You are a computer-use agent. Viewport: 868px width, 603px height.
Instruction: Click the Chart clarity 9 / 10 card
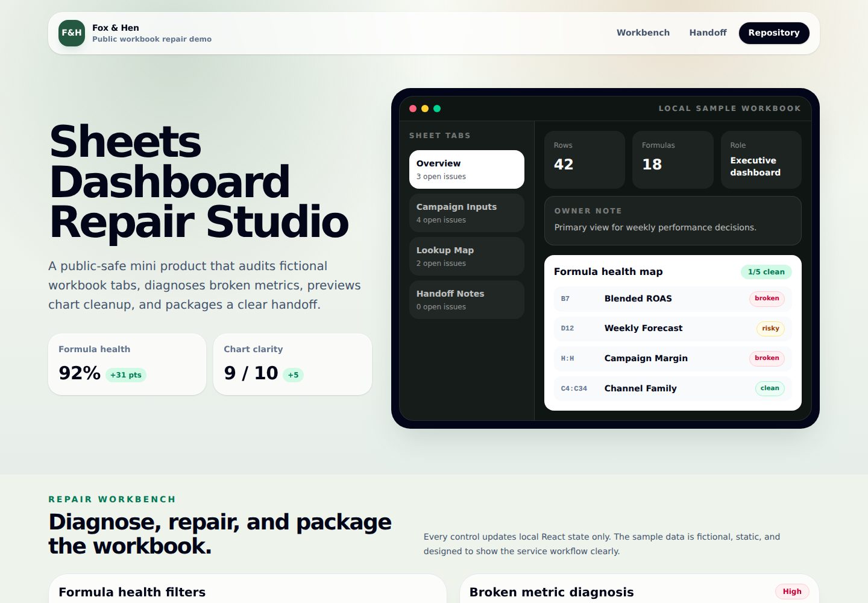292,364
